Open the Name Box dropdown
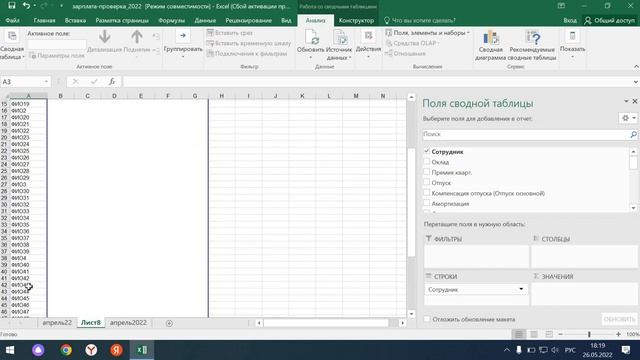This screenshot has width=640, height=360. pos(46,82)
